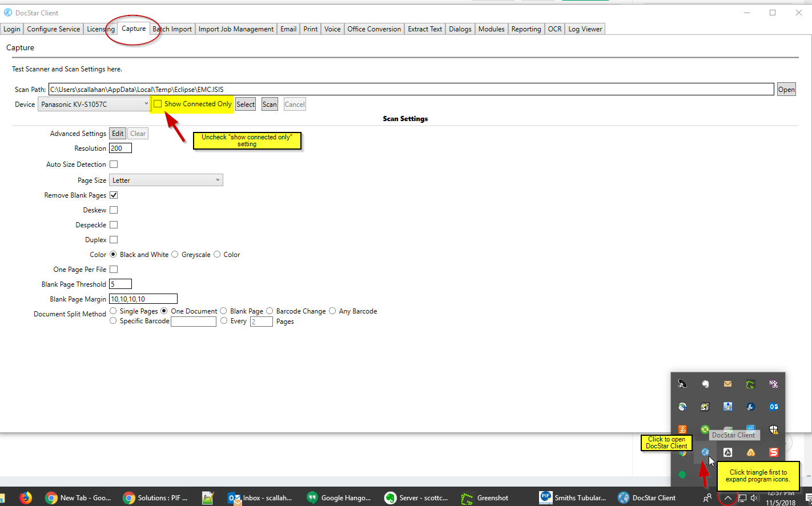Image resolution: width=812 pixels, height=506 pixels.
Task: Open Outlook Inbox from the taskbar
Action: pos(260,497)
